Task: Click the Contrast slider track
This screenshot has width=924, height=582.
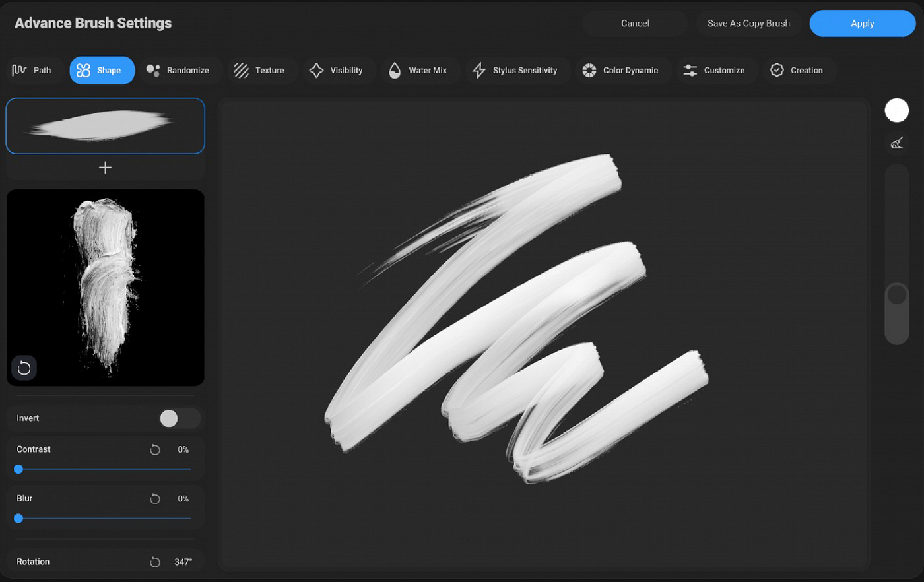Action: coord(104,469)
